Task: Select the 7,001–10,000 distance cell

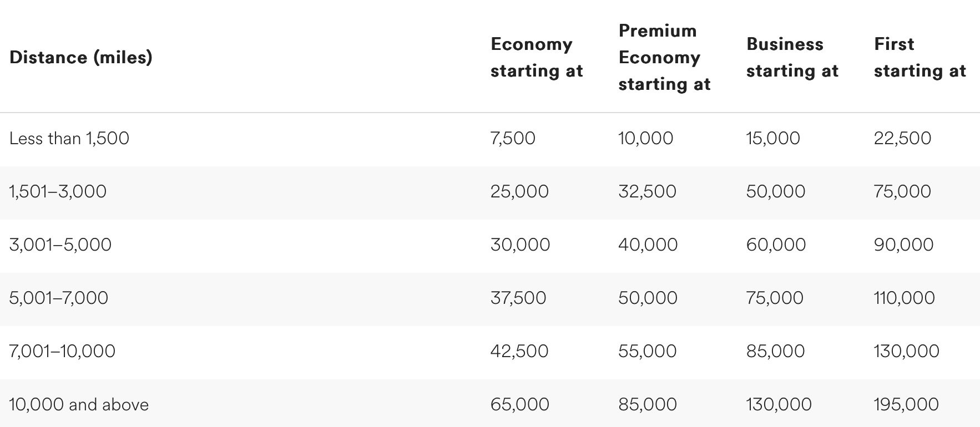Action: click(62, 351)
